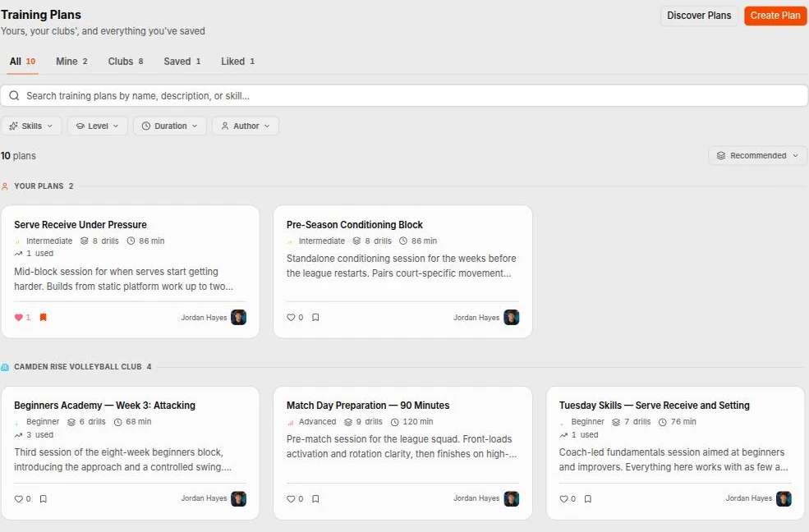Open Match Day Preparation — 90 Minutes title
This screenshot has width=809, height=532.
click(x=368, y=406)
